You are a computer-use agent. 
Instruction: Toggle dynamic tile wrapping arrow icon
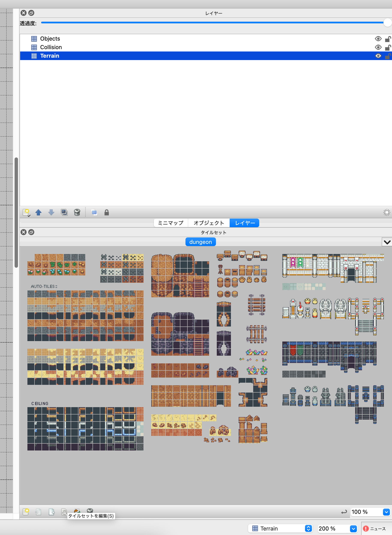(x=344, y=512)
